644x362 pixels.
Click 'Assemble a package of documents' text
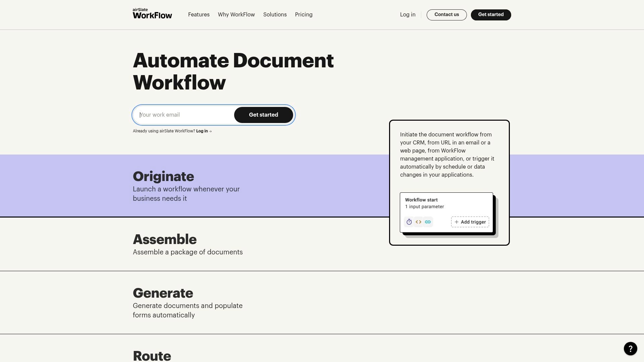point(187,252)
